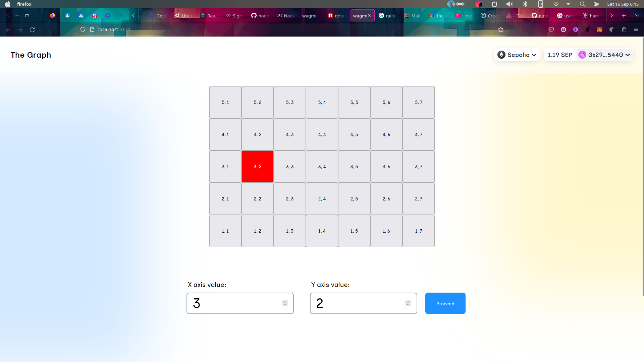644x362 pixels.
Task: Open the Firefox hamburger application menu
Action: 636,29
